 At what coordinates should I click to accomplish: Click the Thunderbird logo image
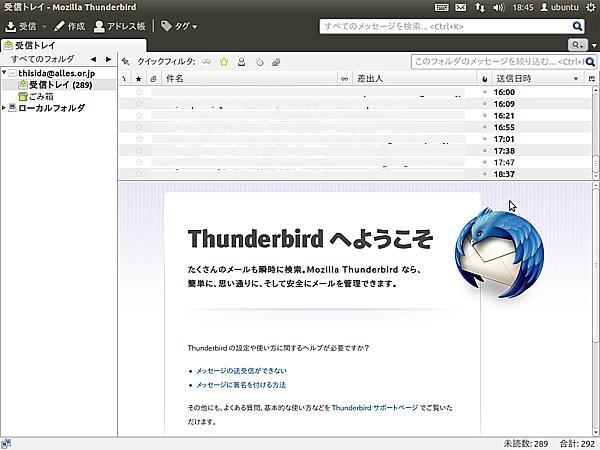pyautogui.click(x=499, y=253)
